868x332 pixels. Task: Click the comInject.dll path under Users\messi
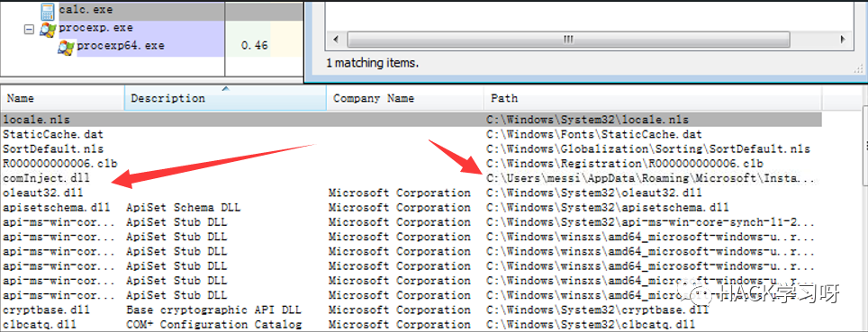click(650, 178)
